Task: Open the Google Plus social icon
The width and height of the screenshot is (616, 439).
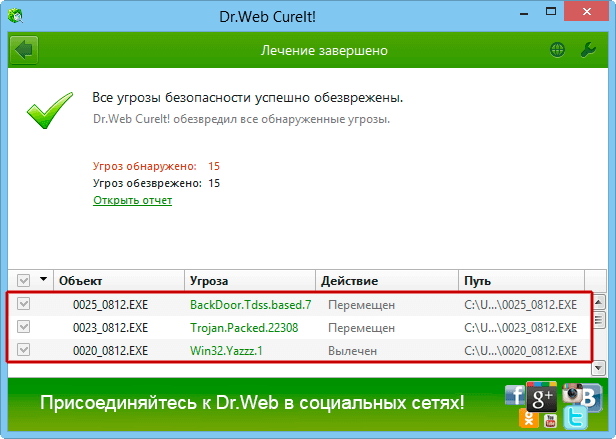Action: [x=542, y=397]
